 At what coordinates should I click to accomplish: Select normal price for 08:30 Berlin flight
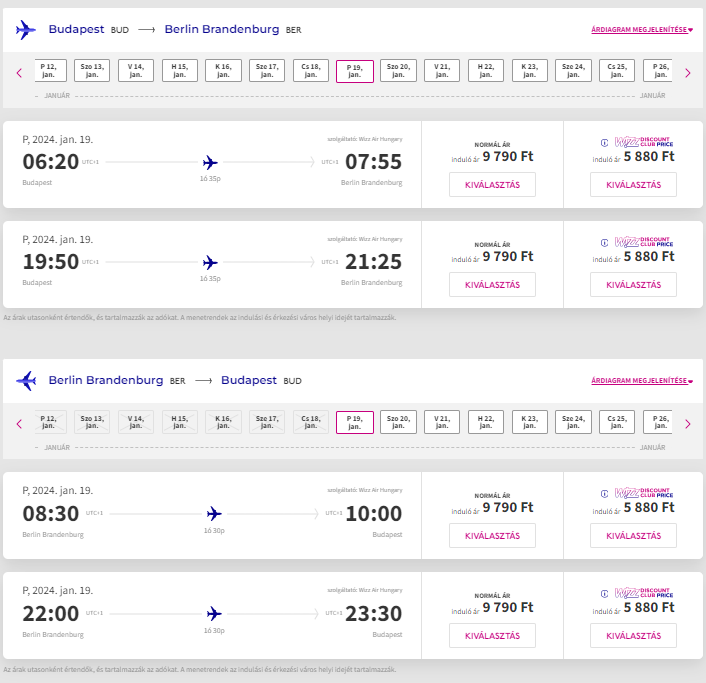pyautogui.click(x=492, y=536)
